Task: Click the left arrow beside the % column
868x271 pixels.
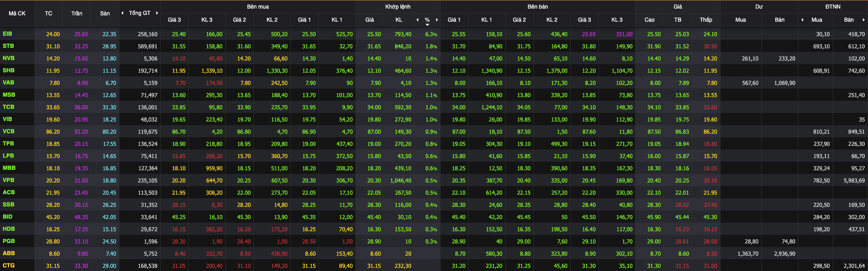Action: (x=417, y=20)
